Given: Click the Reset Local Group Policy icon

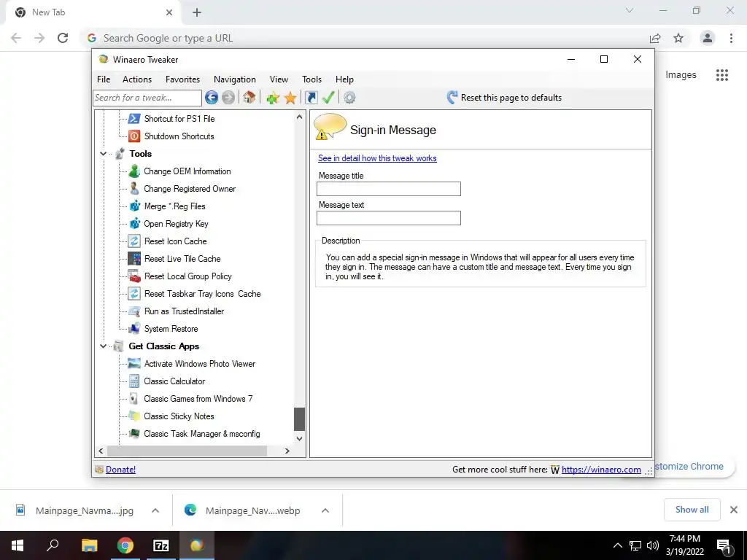Looking at the screenshot, I should 134,276.
